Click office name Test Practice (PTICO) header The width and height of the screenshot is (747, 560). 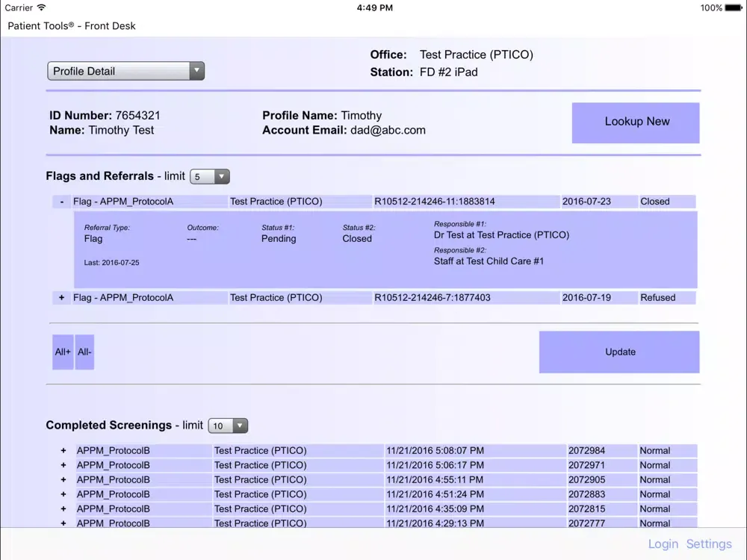476,55
